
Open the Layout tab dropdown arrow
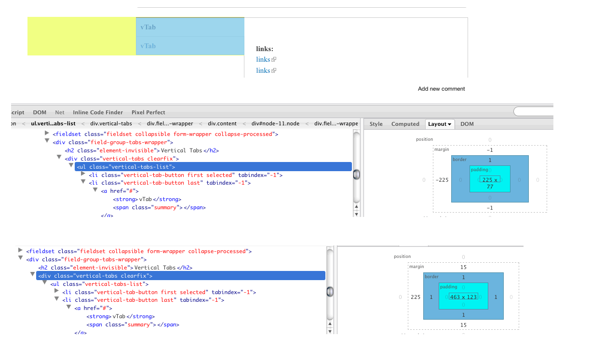(449, 124)
